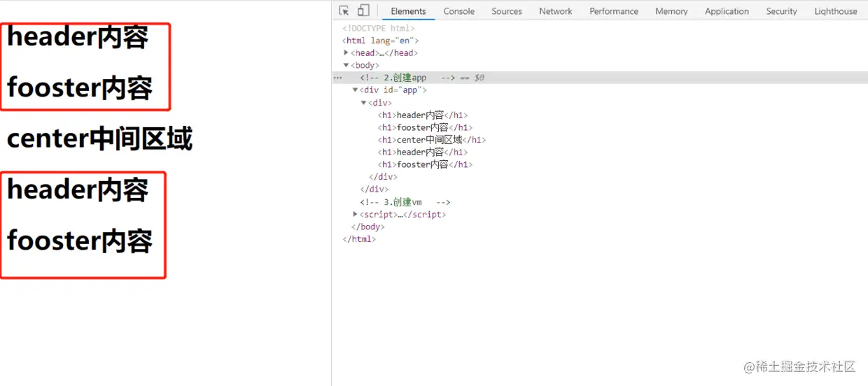Open the Elements tab
The image size is (868, 386).
(408, 11)
